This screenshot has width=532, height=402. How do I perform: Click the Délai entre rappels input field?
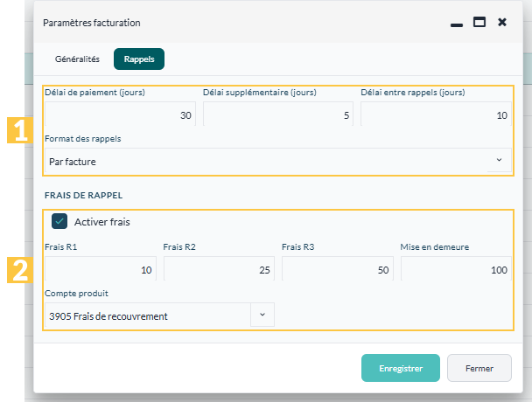[x=436, y=114]
